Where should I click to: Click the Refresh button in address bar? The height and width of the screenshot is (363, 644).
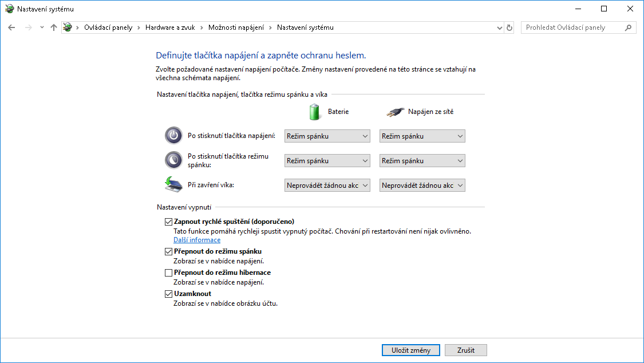coord(510,27)
